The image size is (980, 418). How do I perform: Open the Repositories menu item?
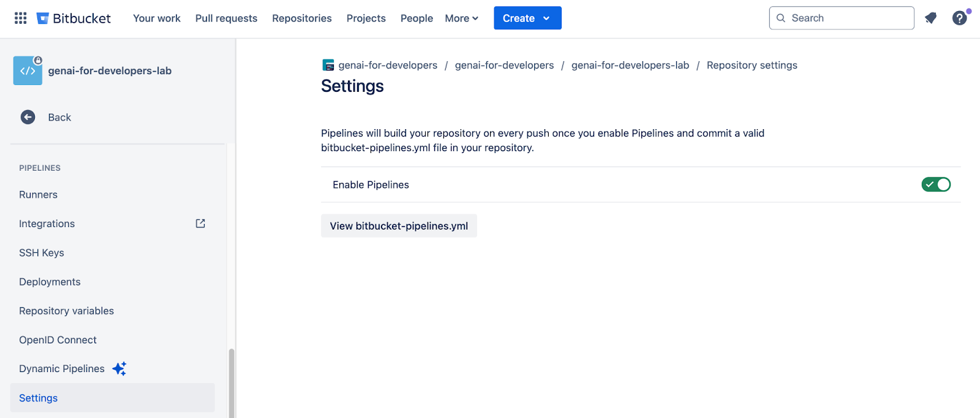pos(302,18)
